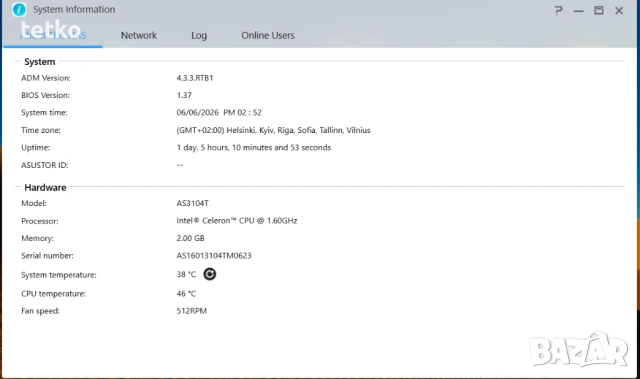Select the serial number AS16013104TM0623
The width and height of the screenshot is (640, 379).
pos(214,256)
